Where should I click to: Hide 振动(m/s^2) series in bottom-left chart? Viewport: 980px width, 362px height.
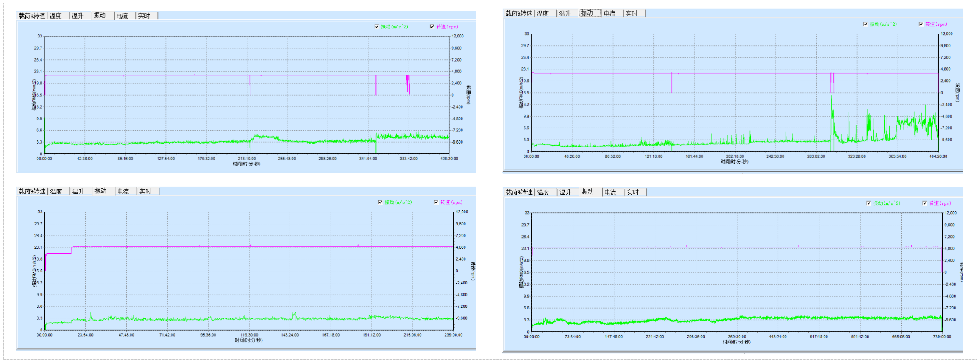tap(380, 202)
